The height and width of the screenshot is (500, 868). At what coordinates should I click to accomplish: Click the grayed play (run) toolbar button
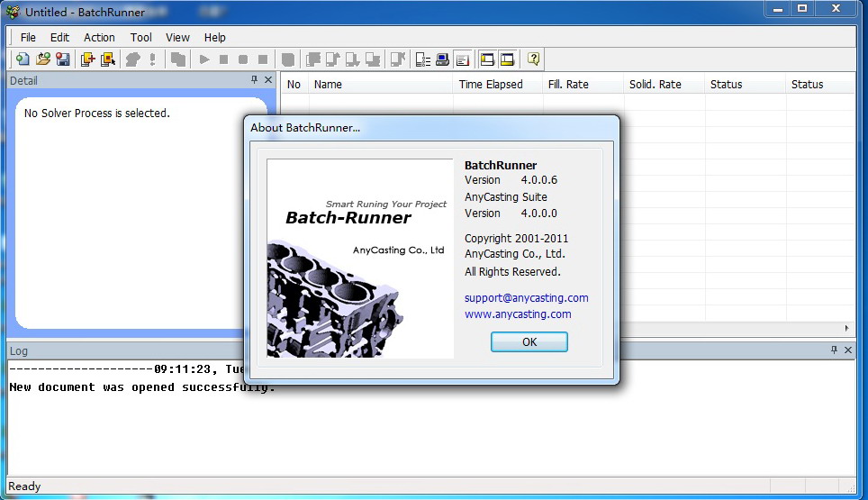pos(204,59)
